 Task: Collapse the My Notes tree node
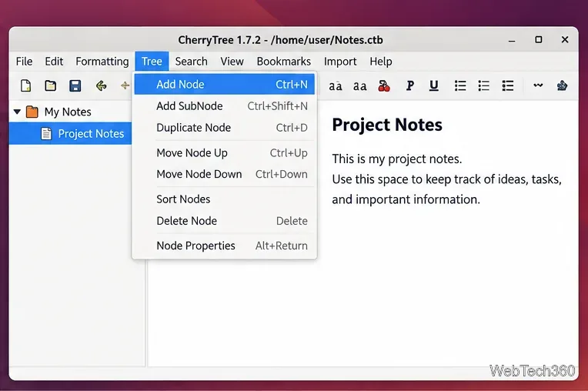(x=17, y=112)
